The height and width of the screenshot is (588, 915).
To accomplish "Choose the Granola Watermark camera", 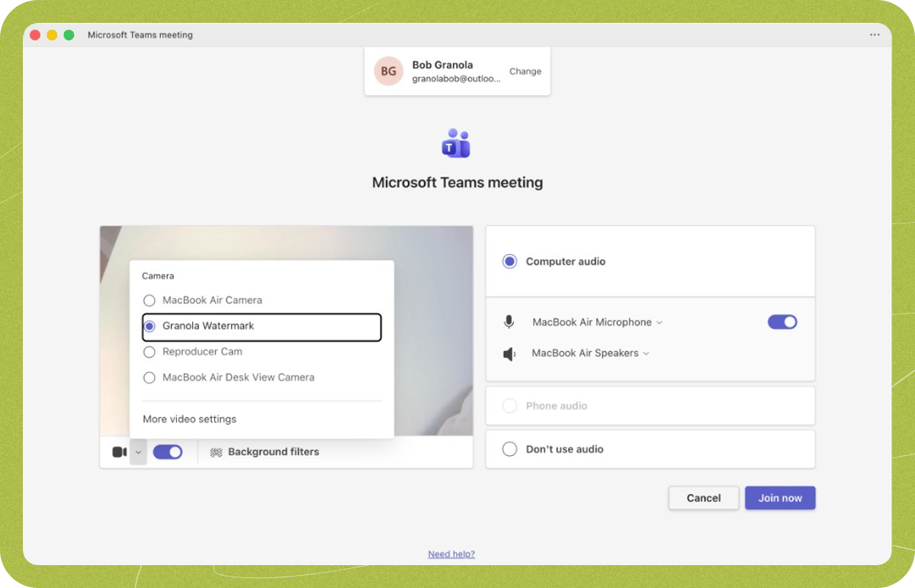I will point(262,326).
